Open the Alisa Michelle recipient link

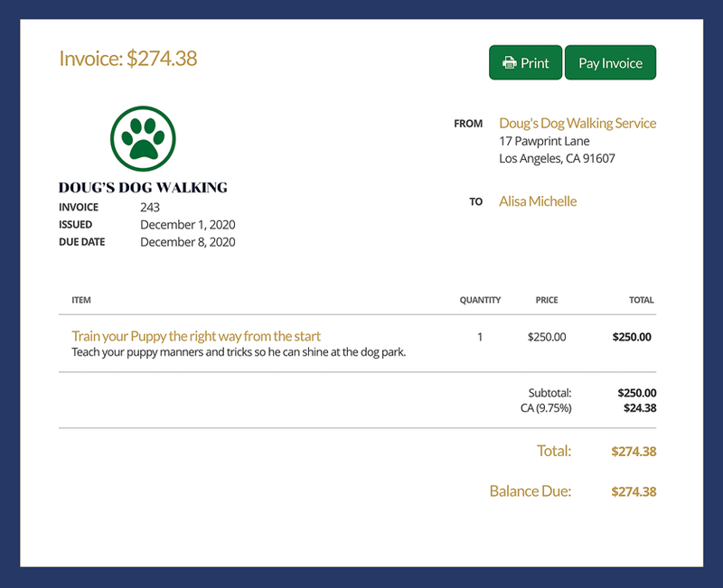coord(537,201)
